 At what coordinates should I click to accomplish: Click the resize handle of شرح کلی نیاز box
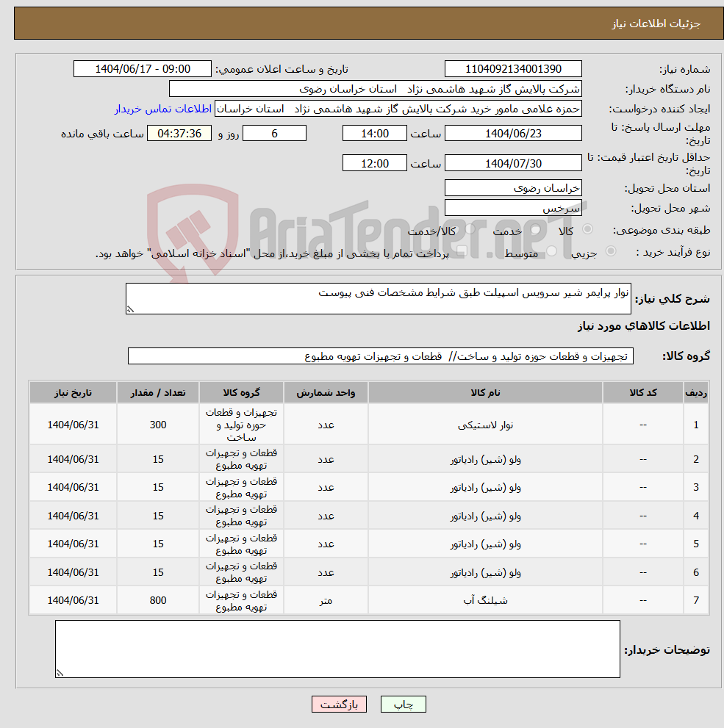pos(130,309)
